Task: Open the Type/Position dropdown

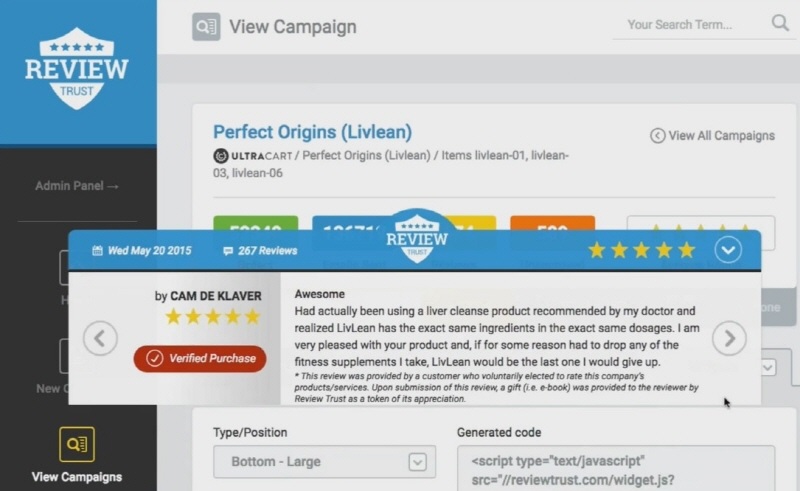Action: point(324,462)
